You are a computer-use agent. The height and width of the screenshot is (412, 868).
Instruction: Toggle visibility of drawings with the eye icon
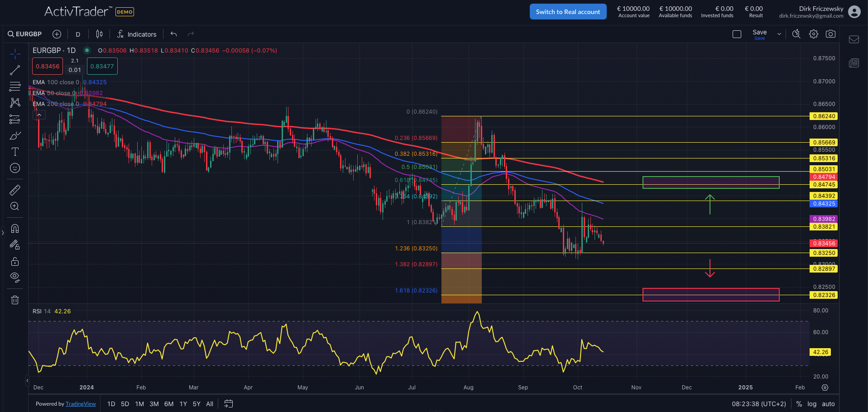(x=15, y=277)
